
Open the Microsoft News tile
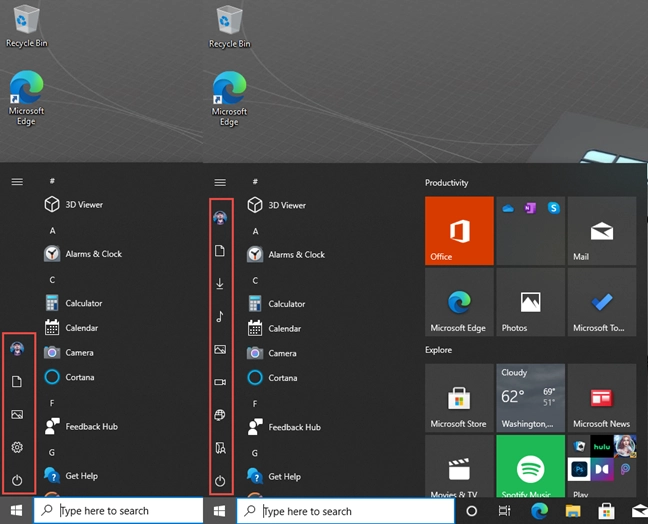point(602,398)
